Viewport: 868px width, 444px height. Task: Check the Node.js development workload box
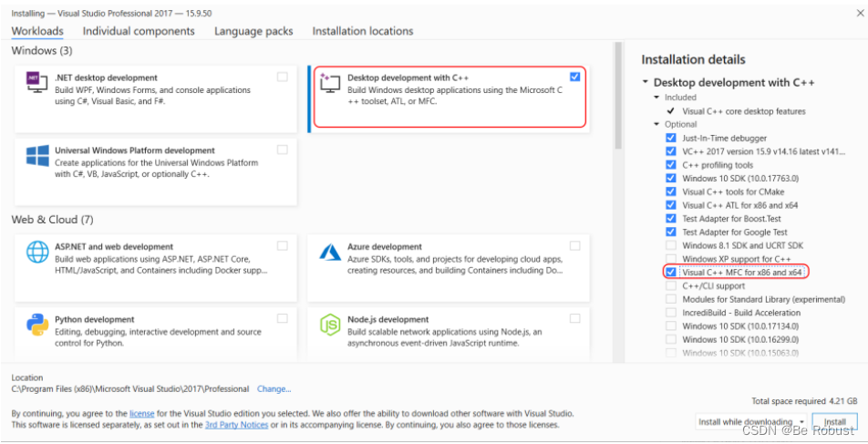click(575, 318)
